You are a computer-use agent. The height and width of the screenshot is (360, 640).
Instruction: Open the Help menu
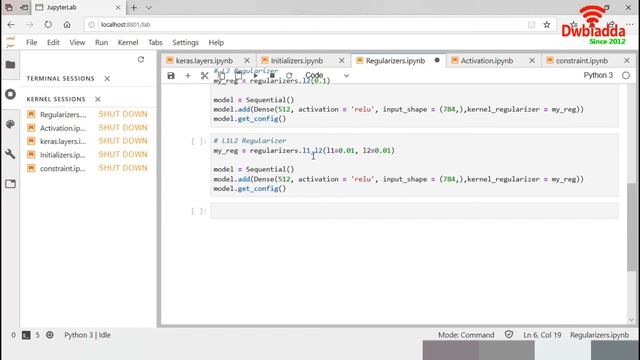point(216,42)
